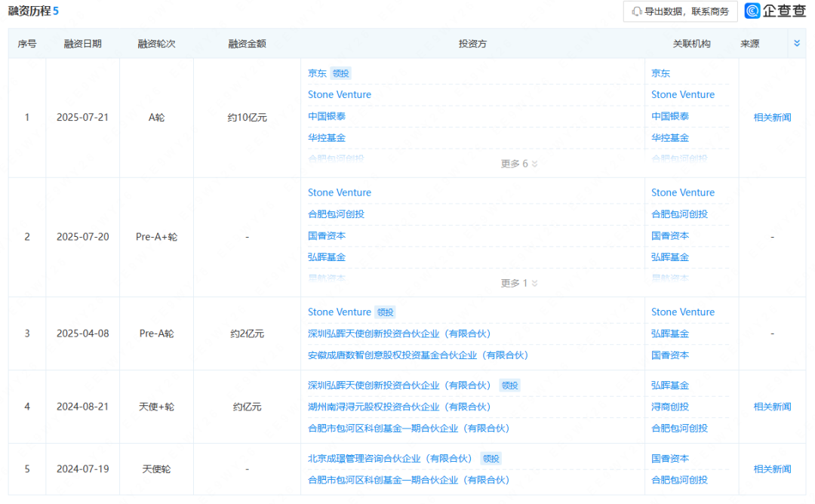Open Stone Venture lead investor in Pre-A轮 row
The image size is (815, 504).
click(x=340, y=312)
